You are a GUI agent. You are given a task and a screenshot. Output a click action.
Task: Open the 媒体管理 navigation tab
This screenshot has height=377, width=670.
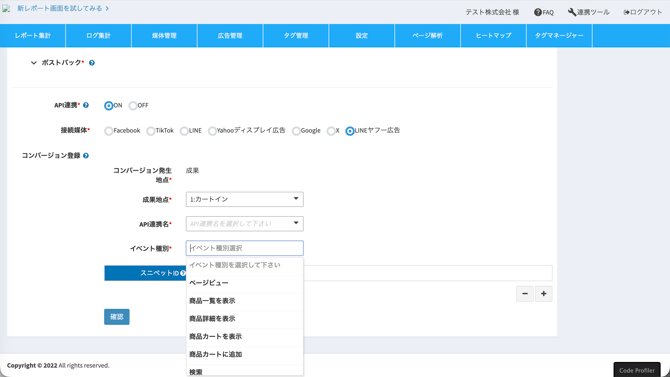tap(164, 35)
